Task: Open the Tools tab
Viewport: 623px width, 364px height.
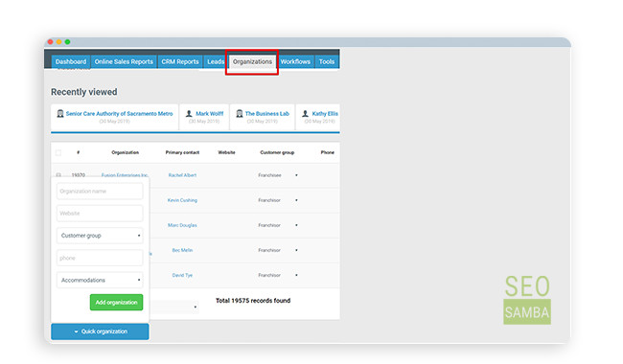Action: click(x=327, y=61)
